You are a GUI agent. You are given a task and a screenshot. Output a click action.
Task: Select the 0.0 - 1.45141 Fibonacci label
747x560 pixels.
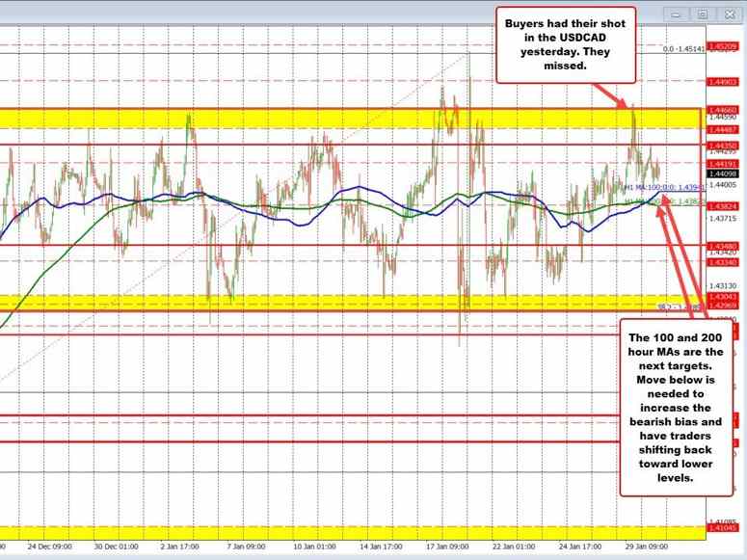[683, 49]
